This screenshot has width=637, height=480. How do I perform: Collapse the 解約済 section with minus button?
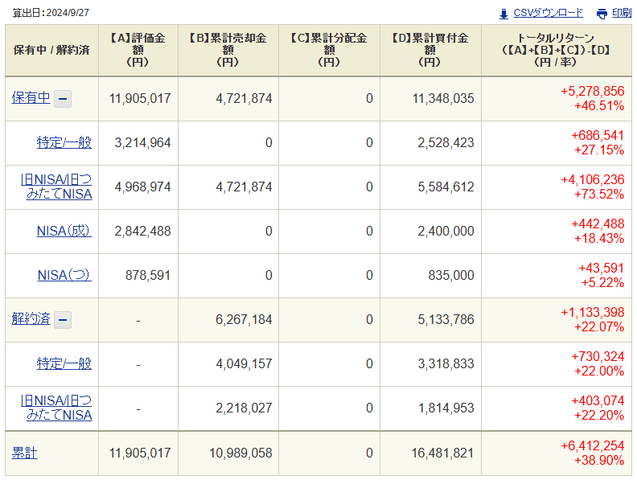click(62, 320)
